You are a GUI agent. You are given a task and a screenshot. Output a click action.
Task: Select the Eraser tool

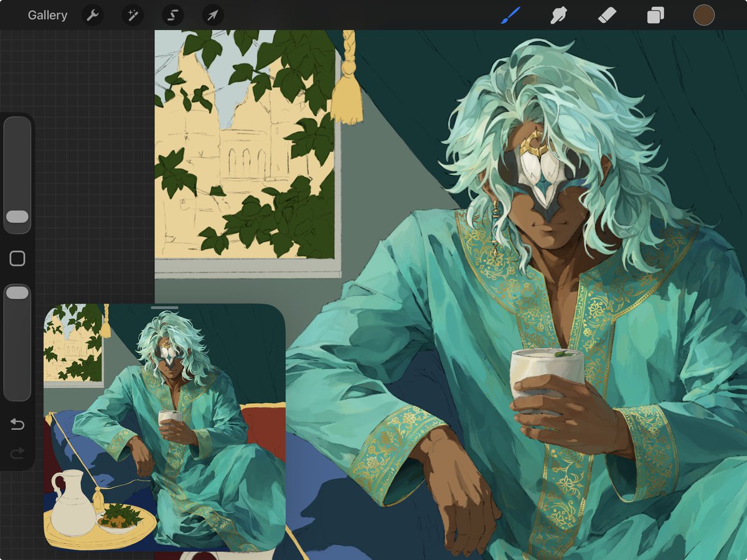[x=607, y=16]
